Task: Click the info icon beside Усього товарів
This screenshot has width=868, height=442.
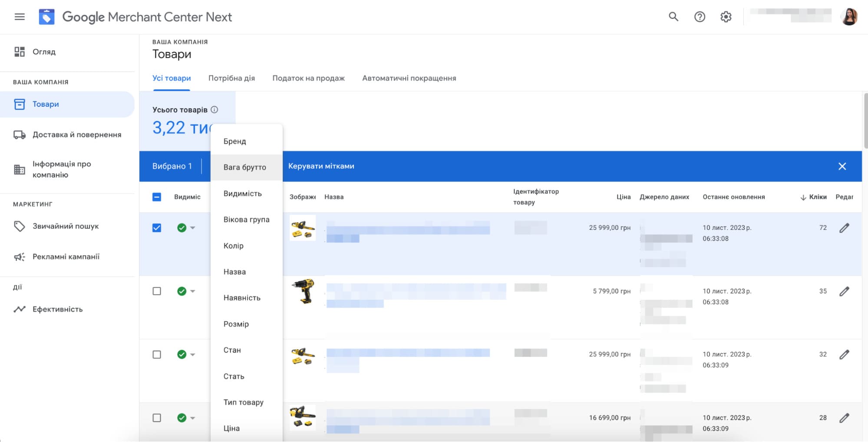Action: click(214, 110)
